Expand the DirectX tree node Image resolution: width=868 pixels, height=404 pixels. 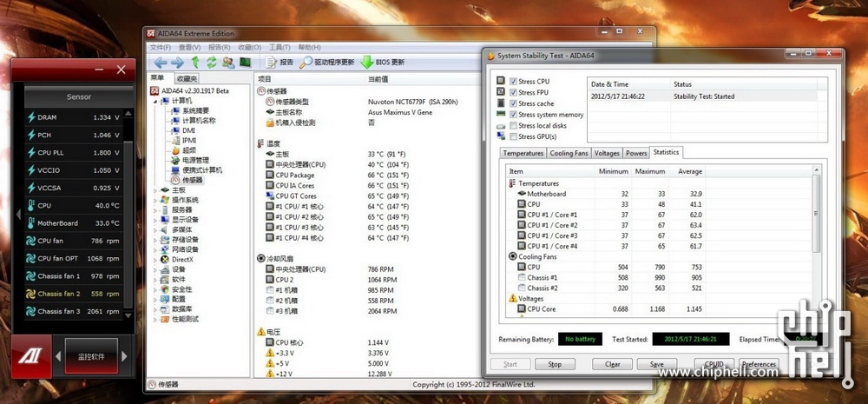[x=155, y=260]
